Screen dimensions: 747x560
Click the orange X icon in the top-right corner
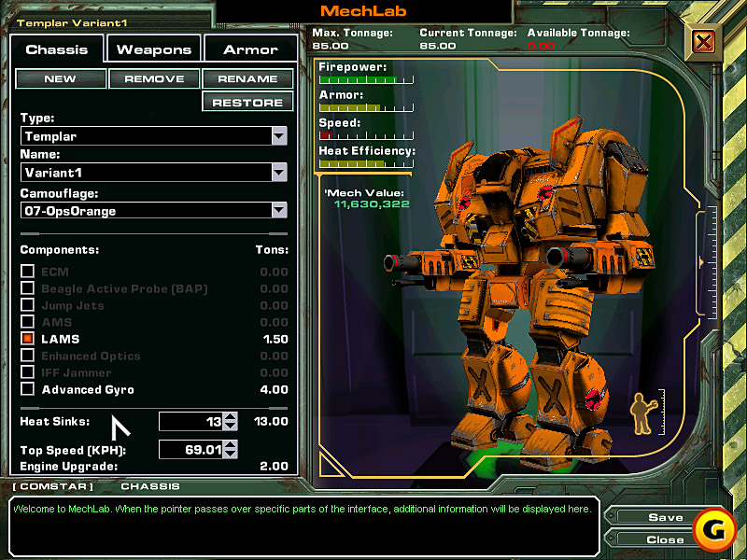click(x=705, y=42)
